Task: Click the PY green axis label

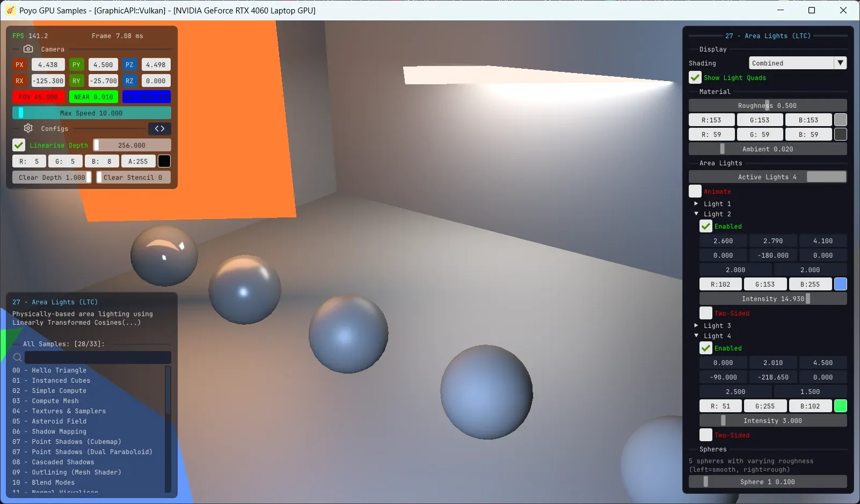Action: (x=76, y=65)
